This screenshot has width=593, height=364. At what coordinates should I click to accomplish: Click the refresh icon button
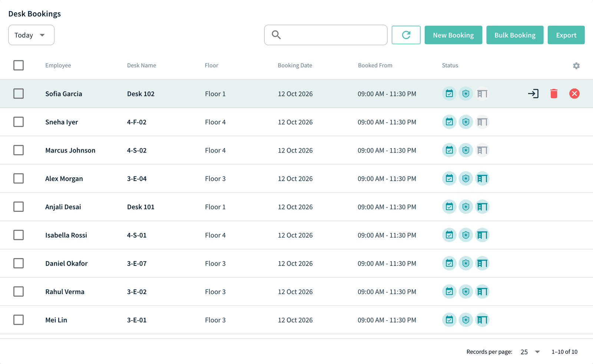click(406, 35)
